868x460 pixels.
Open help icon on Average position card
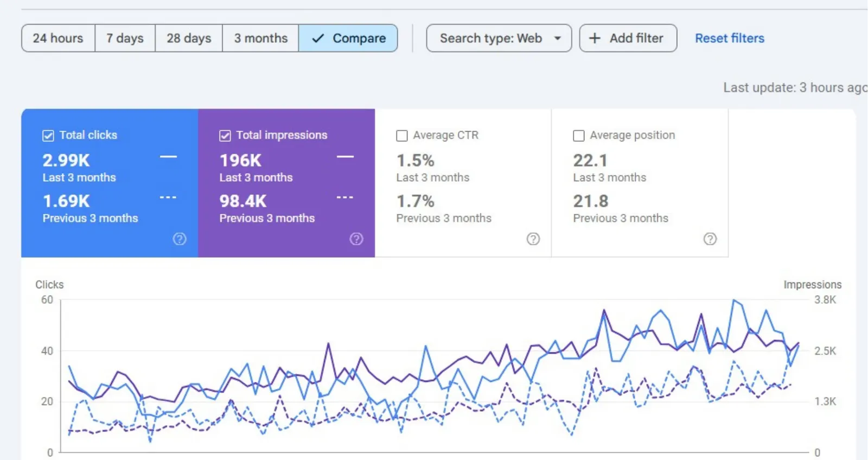(710, 239)
